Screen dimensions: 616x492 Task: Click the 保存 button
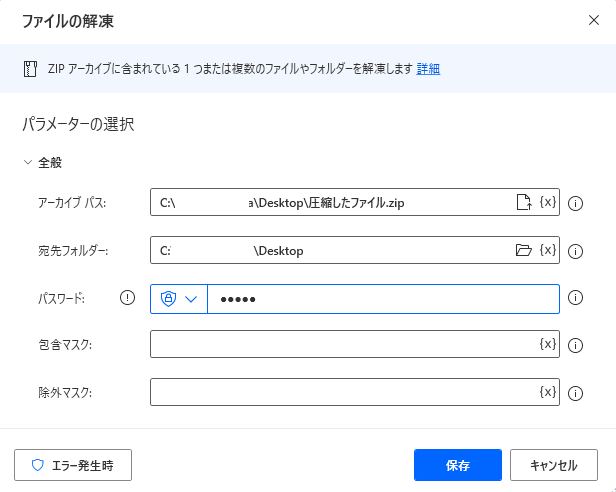click(x=458, y=465)
